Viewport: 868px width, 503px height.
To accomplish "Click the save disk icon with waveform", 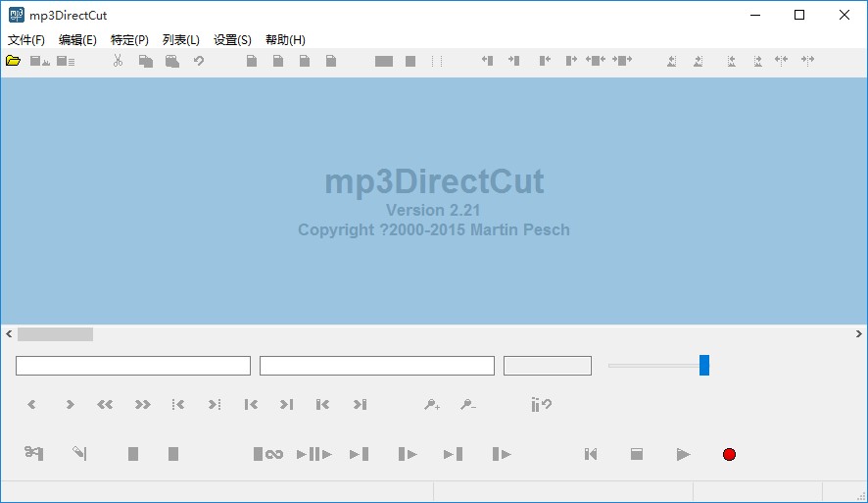I will pos(39,61).
